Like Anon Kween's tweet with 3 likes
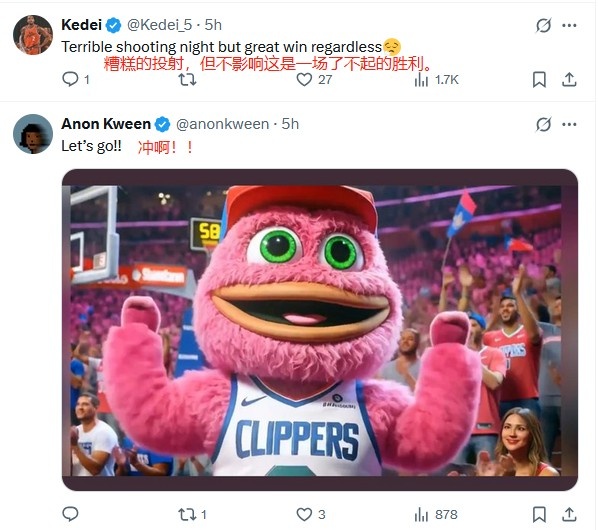Screen dimensions: 598x530 click(304, 515)
